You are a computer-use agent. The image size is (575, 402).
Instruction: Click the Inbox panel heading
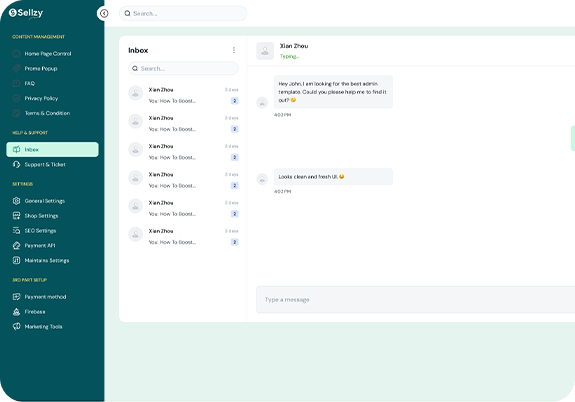(x=138, y=50)
